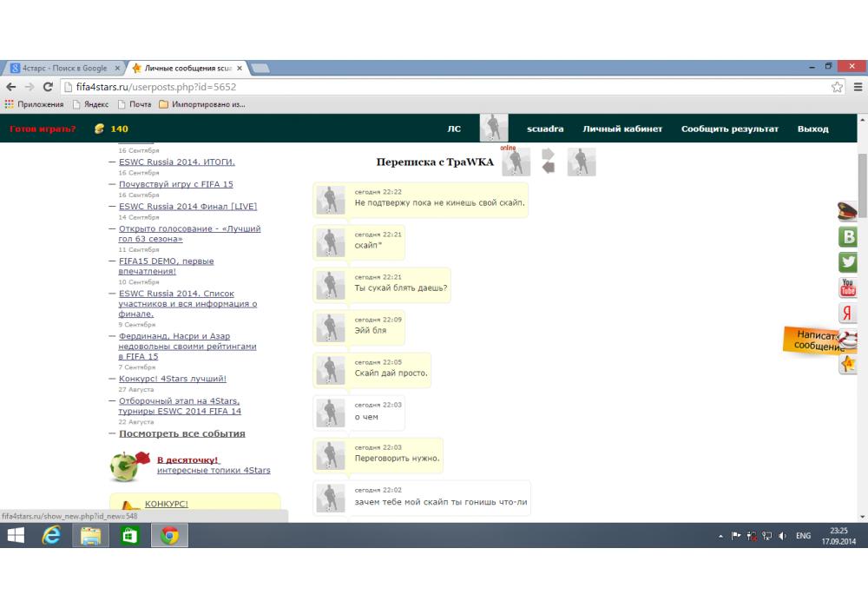Reload the page with the refresh icon

tap(48, 87)
